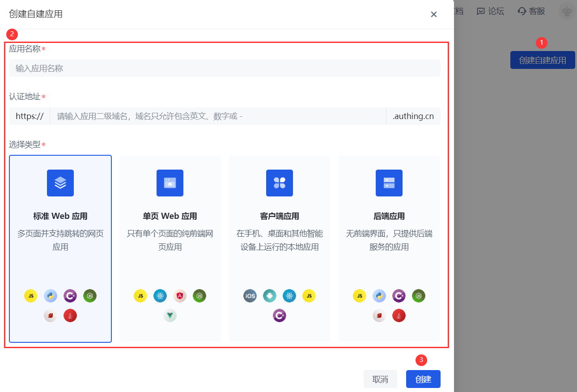Viewport: 577px width, 392px height.
Task: Click Angular icon in 单页 Web 应用 card
Action: (x=180, y=296)
